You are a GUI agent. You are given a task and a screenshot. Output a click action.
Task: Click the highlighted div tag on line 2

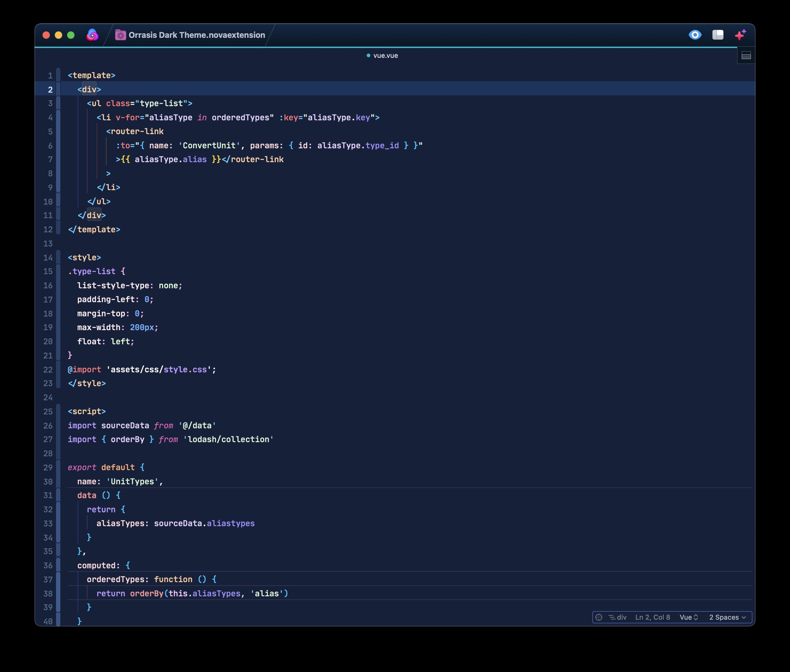coord(89,89)
